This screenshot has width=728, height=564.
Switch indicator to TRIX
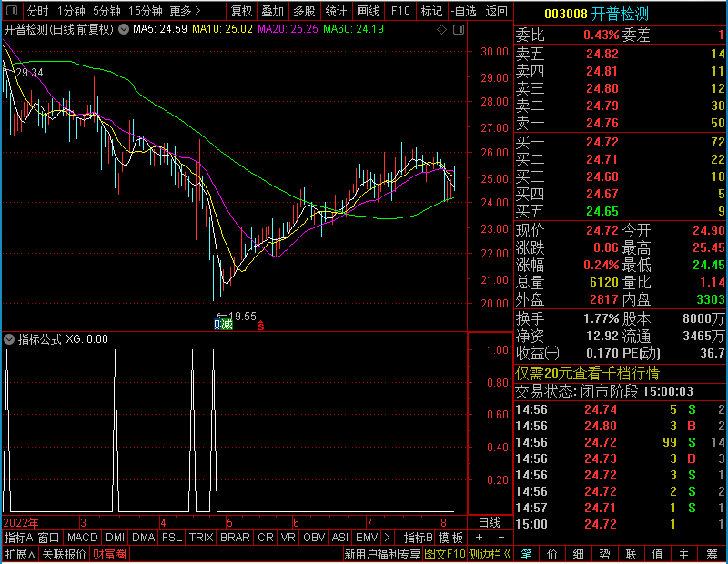(201, 538)
